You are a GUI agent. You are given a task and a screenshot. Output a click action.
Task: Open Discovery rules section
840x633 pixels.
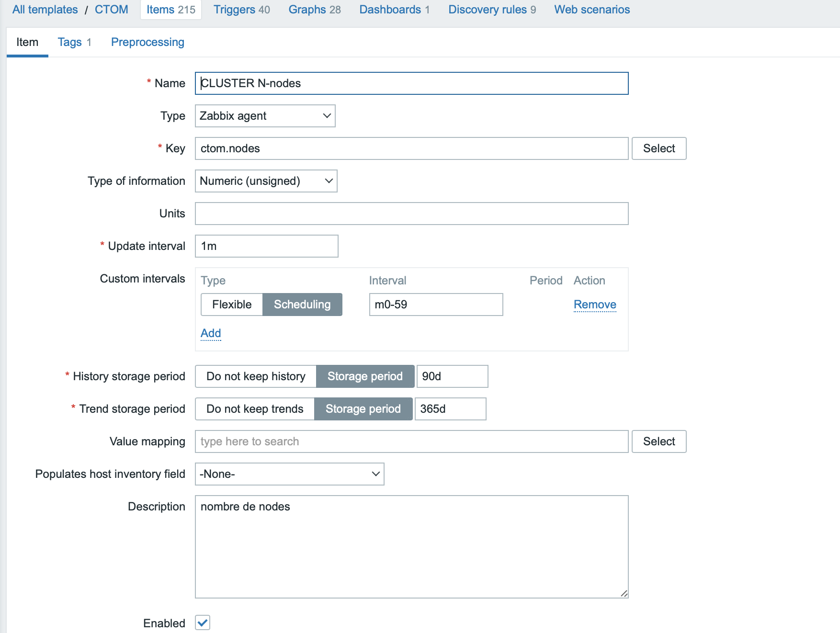(492, 10)
